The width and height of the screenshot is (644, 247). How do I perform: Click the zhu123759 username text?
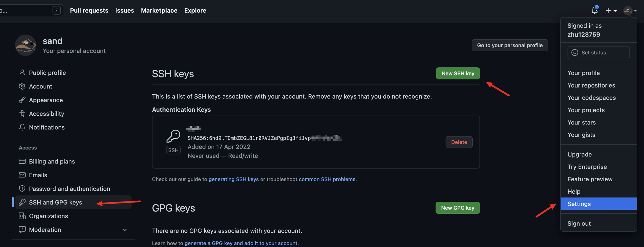point(584,34)
